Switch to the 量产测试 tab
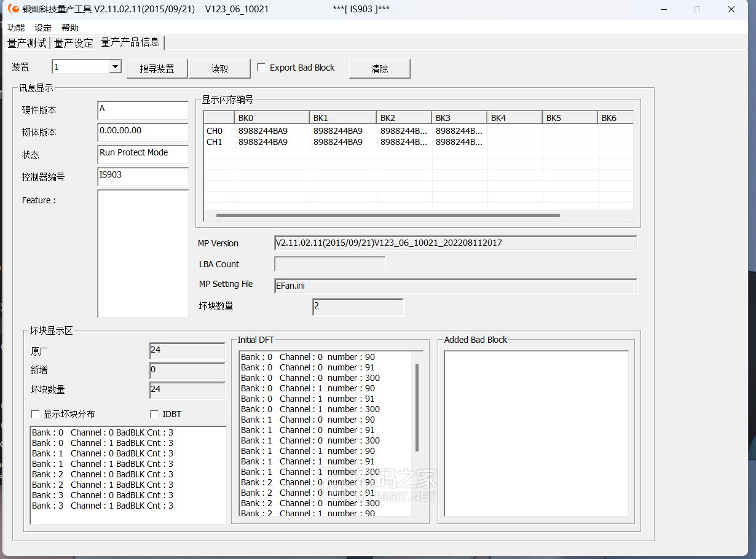The width and height of the screenshot is (756, 559). (26, 43)
